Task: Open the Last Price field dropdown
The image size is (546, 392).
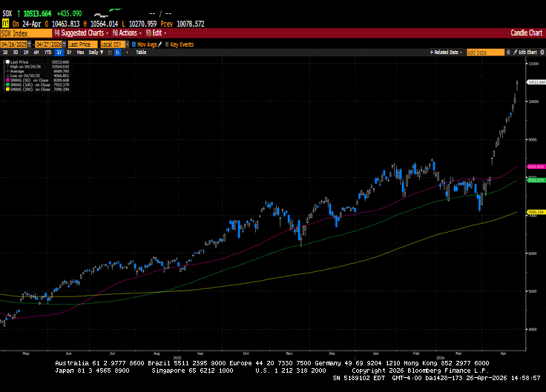Action: (x=82, y=44)
